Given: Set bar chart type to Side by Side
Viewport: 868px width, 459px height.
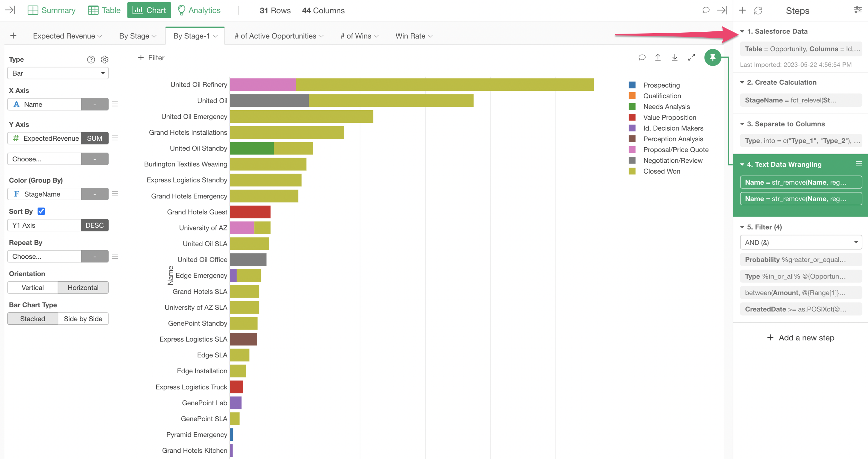Looking at the screenshot, I should (x=83, y=319).
